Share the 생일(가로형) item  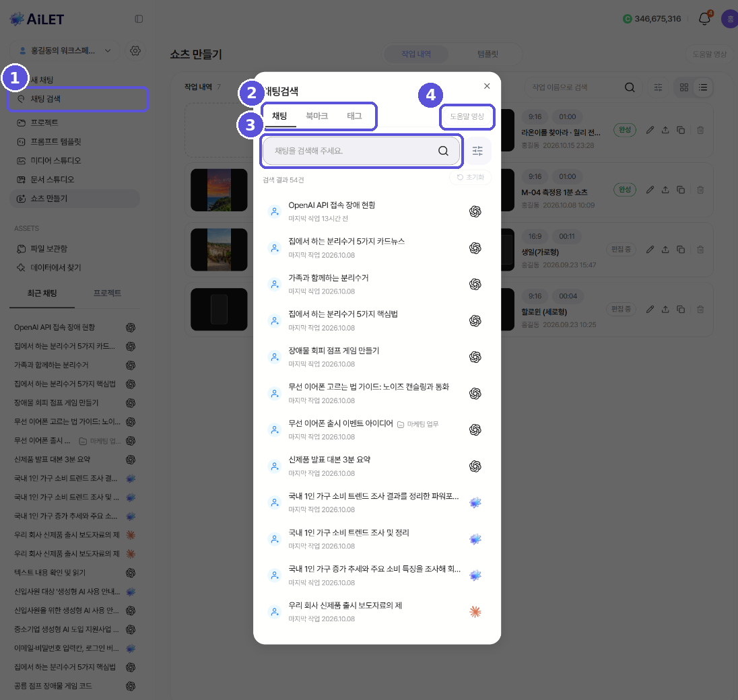pyautogui.click(x=665, y=249)
